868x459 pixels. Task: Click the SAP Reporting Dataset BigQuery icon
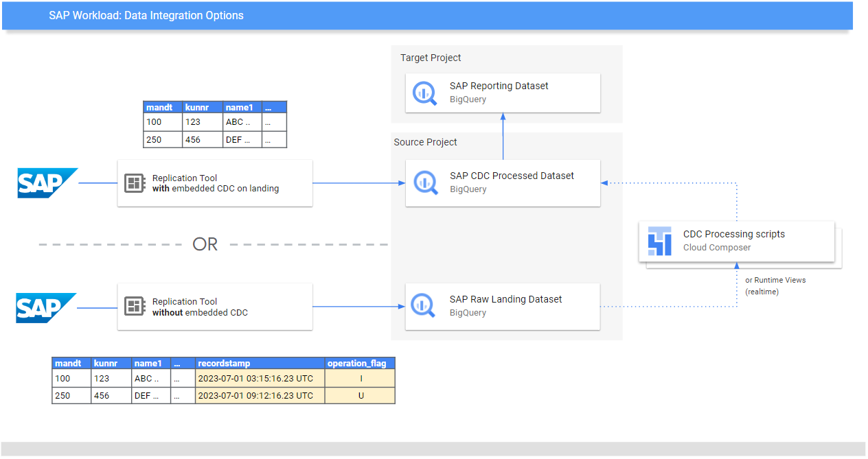coord(424,93)
